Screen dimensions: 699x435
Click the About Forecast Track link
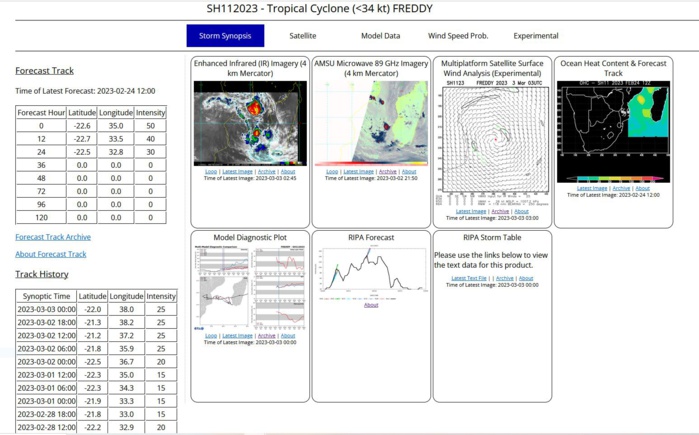coord(51,254)
